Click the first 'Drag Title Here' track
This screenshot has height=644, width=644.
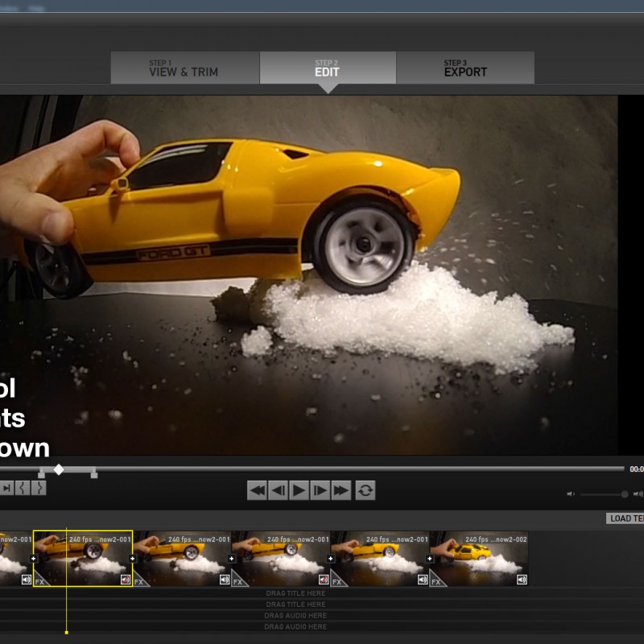pos(295,593)
